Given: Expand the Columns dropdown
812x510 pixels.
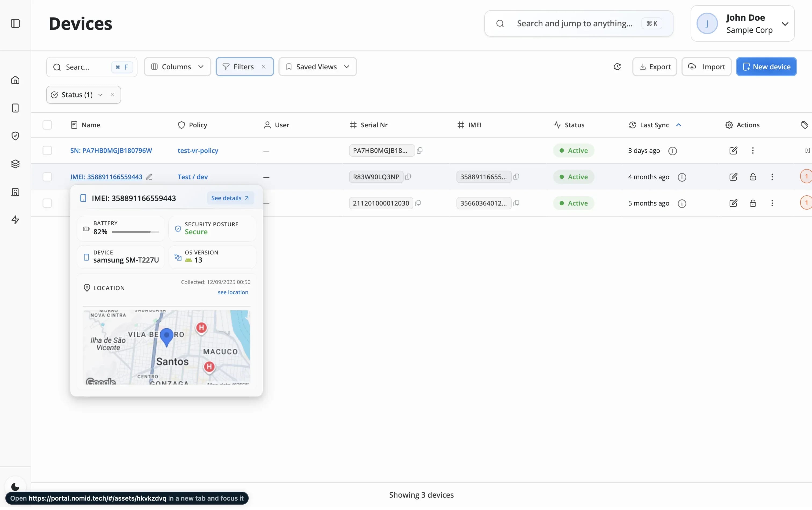Looking at the screenshot, I should tap(177, 67).
